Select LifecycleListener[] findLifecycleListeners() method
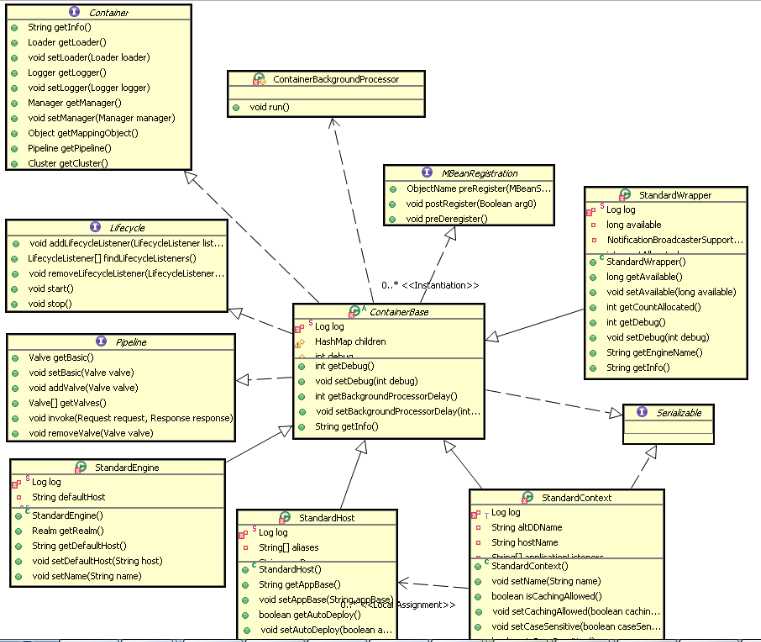Image resolution: width=761 pixels, height=642 pixels. 112,258
